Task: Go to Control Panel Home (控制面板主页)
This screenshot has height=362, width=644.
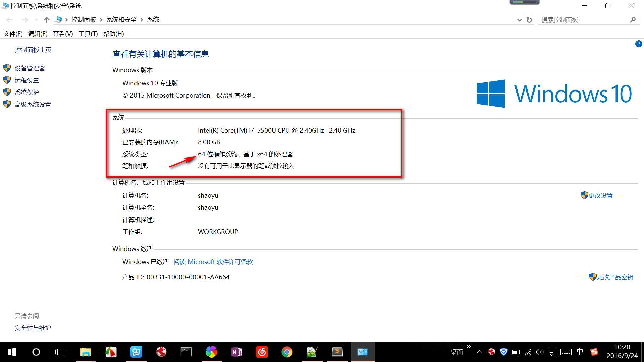Action: click(x=33, y=50)
